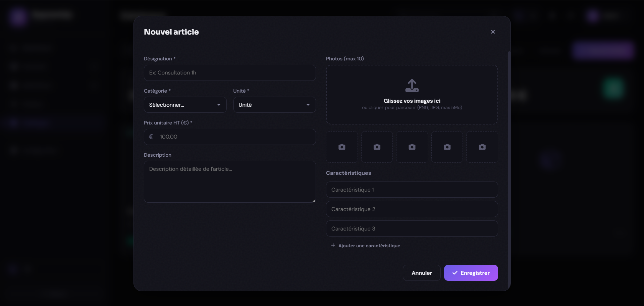Expand the Unité dropdown
The image size is (644, 306).
point(274,105)
